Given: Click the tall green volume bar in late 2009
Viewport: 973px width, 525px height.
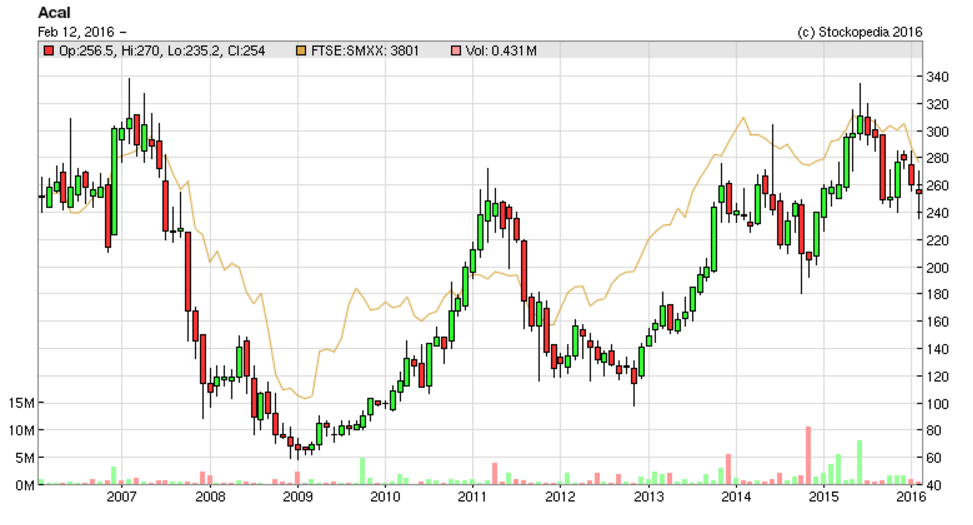Looking at the screenshot, I should tap(362, 471).
